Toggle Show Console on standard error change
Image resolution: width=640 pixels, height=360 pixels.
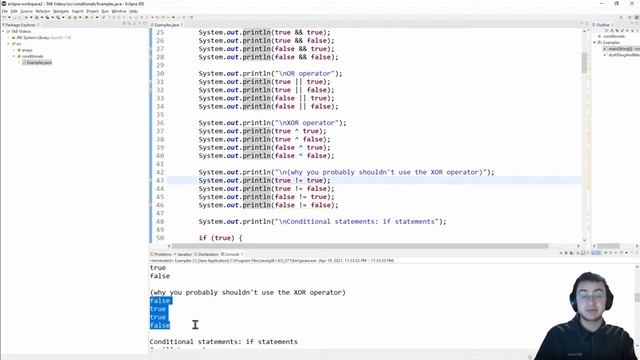[599, 253]
